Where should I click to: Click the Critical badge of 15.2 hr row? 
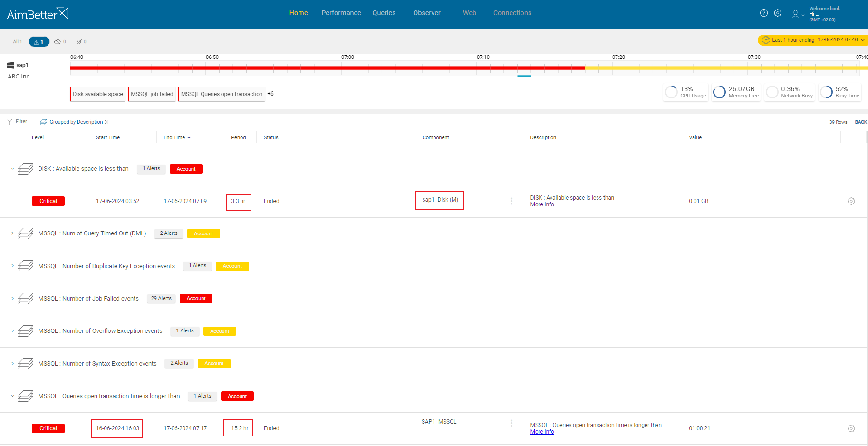pos(48,428)
